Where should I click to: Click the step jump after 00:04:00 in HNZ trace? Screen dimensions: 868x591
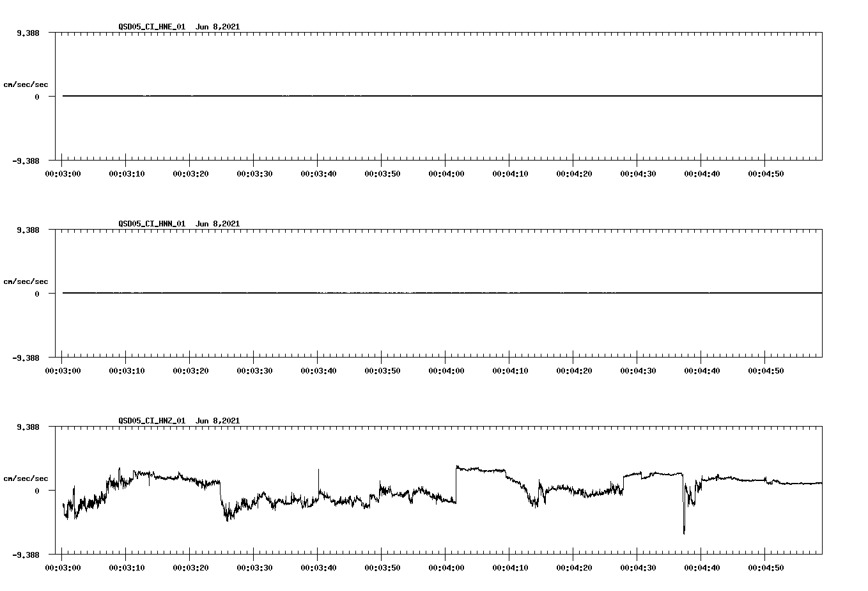(x=456, y=484)
